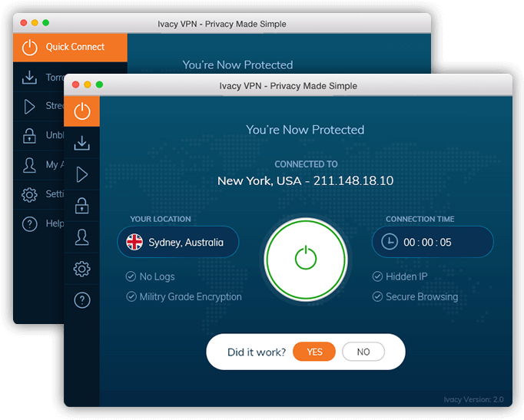Viewport: 524px width, 420px height.
Task: Click the YOUR LOCATION label
Action: coord(161,219)
